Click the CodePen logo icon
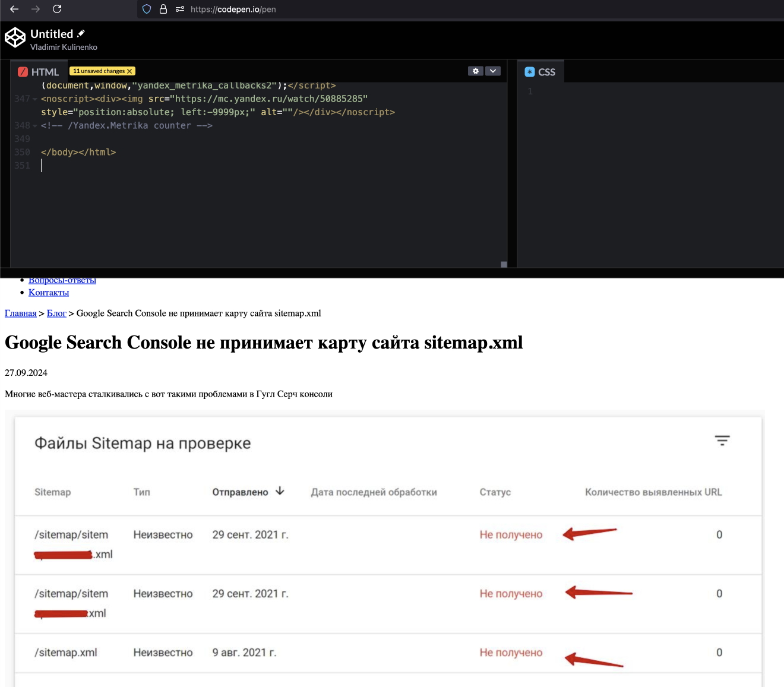Viewport: 784px width, 687px height. (15, 38)
